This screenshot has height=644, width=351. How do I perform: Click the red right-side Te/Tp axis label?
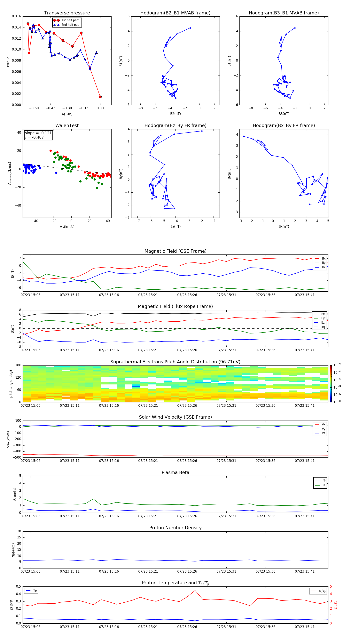pyautogui.click(x=336, y=605)
